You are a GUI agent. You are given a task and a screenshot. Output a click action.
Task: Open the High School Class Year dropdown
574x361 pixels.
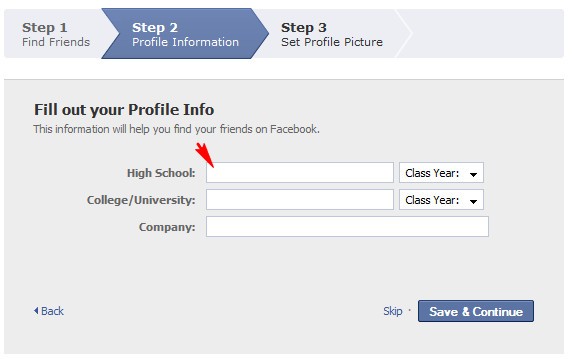point(441,173)
